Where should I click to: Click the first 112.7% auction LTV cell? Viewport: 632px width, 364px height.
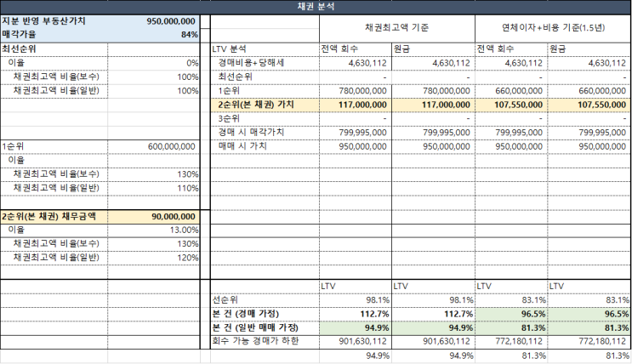(x=356, y=314)
